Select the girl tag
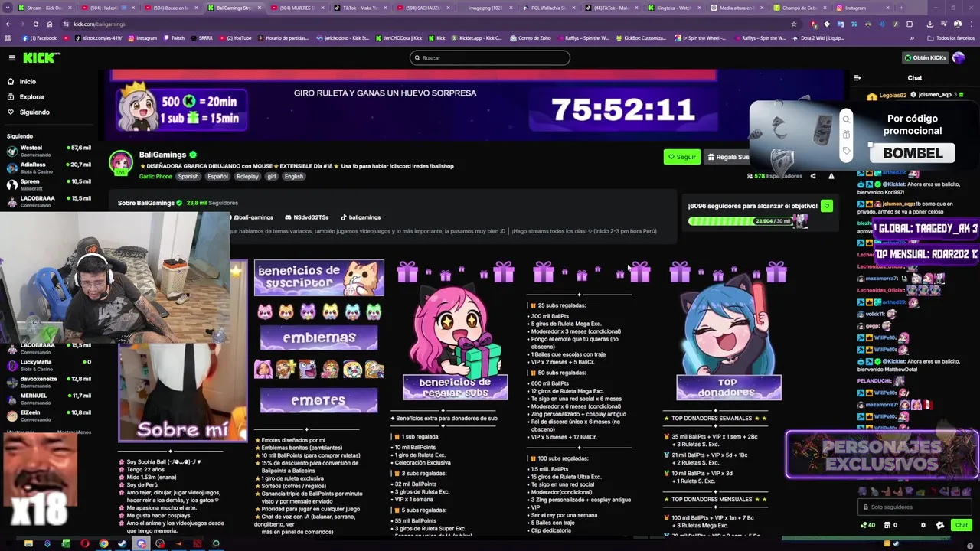 271,176
